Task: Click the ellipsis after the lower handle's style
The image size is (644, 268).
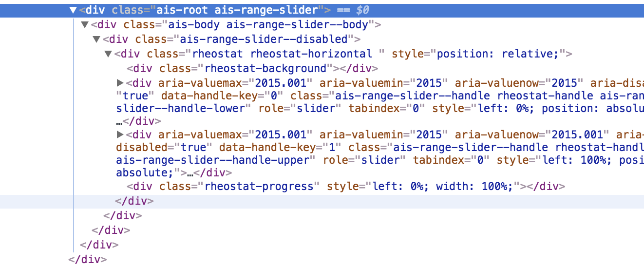Action: point(120,121)
